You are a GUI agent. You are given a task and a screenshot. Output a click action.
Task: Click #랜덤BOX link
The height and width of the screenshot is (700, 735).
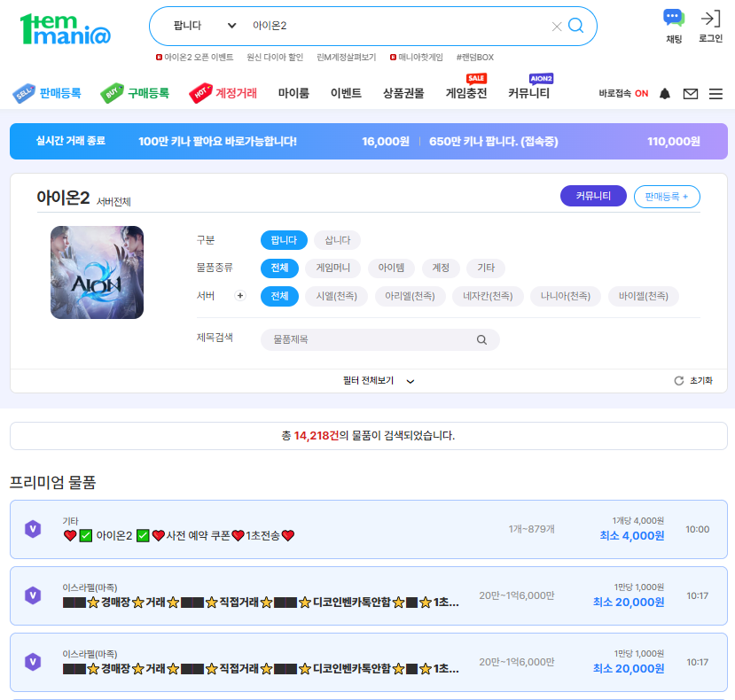coord(475,58)
